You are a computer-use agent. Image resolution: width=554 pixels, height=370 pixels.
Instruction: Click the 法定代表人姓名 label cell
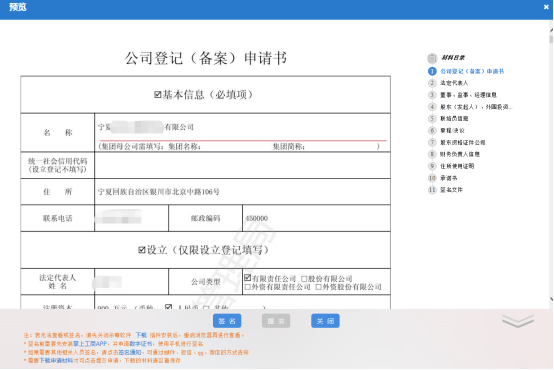point(58,282)
